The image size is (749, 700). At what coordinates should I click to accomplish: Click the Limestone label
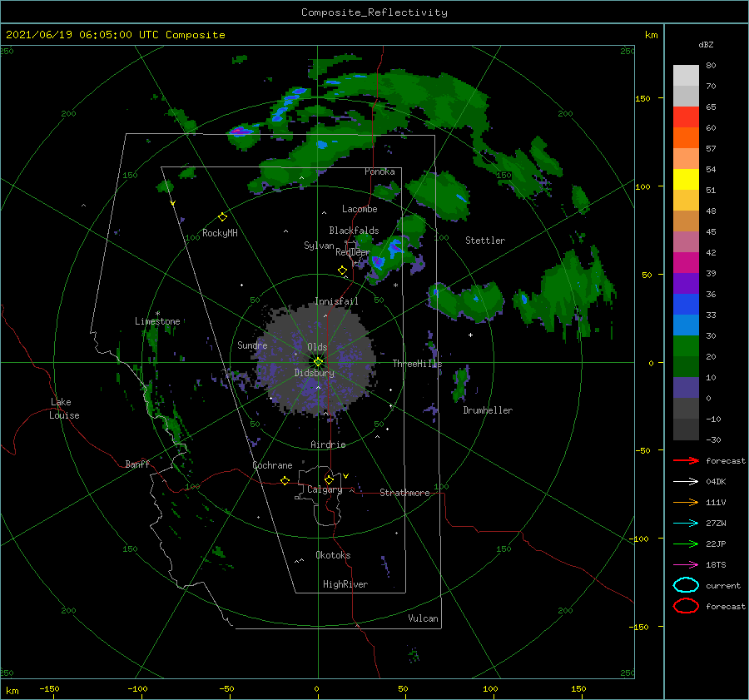click(157, 321)
